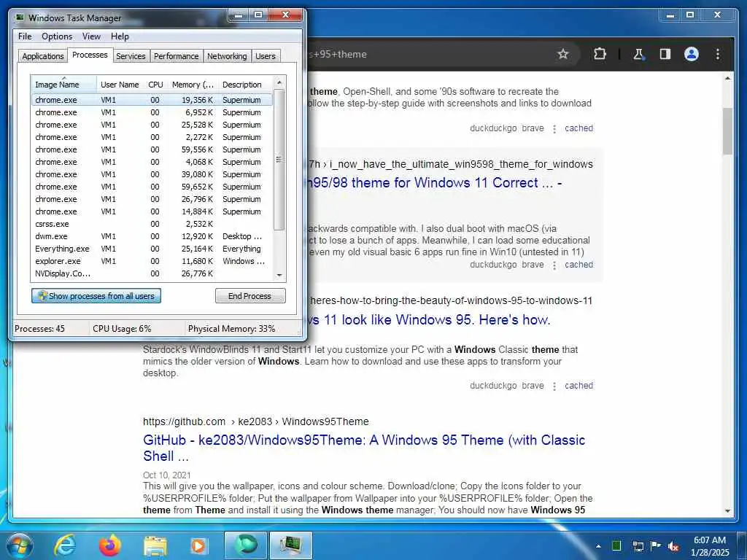Switch to Supermium browser taskbar button
Screen dimensions: 747x560
[x=245, y=545]
